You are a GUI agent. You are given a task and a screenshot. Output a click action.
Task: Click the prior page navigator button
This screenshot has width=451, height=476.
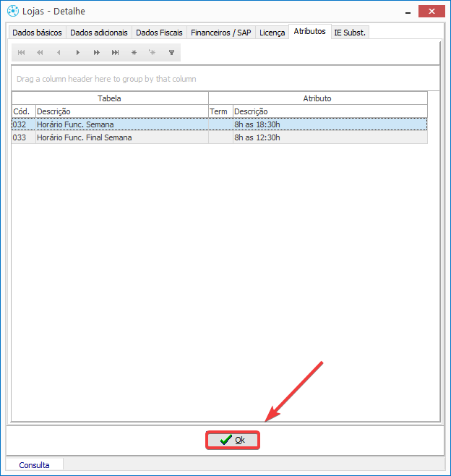click(x=40, y=53)
